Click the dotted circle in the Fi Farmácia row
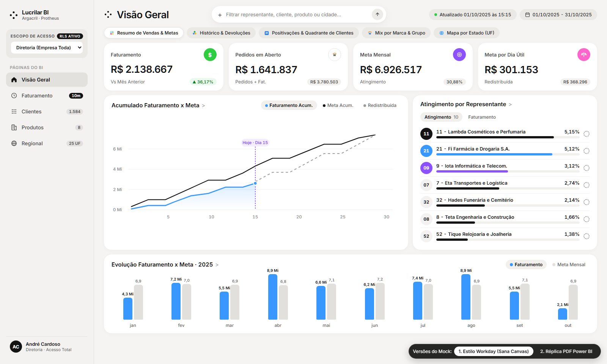 (x=587, y=151)
